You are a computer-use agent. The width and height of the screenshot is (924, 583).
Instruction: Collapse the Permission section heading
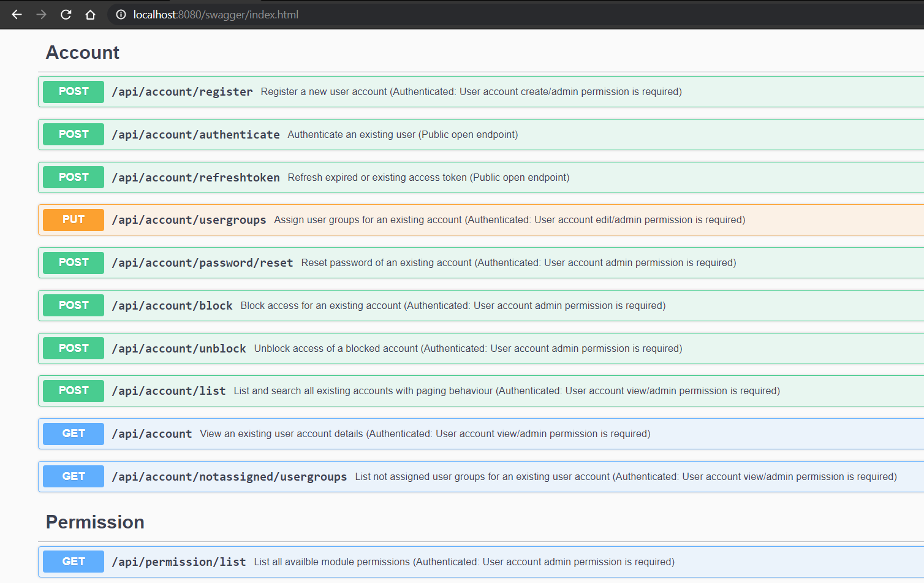(95, 522)
